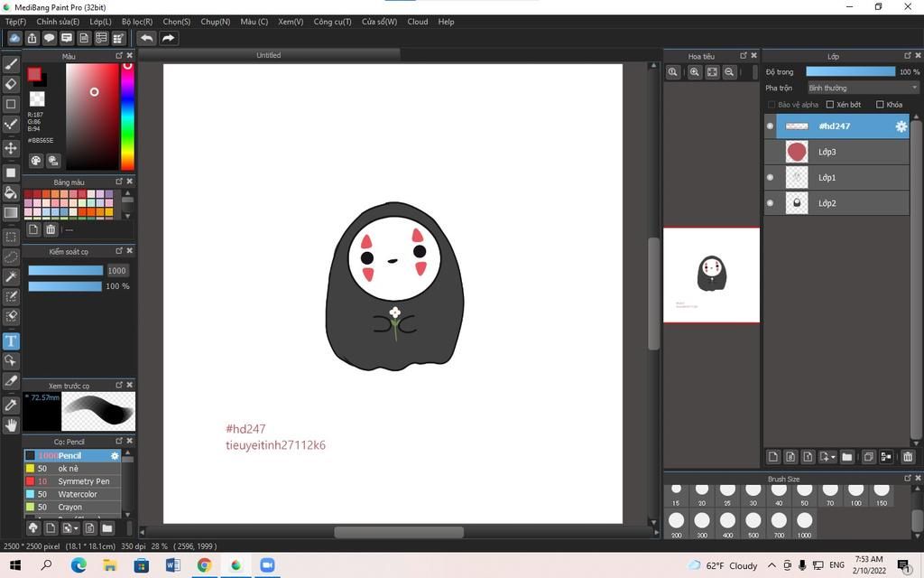Open settings gear of #hd247 layer
924x578 pixels.
click(901, 126)
